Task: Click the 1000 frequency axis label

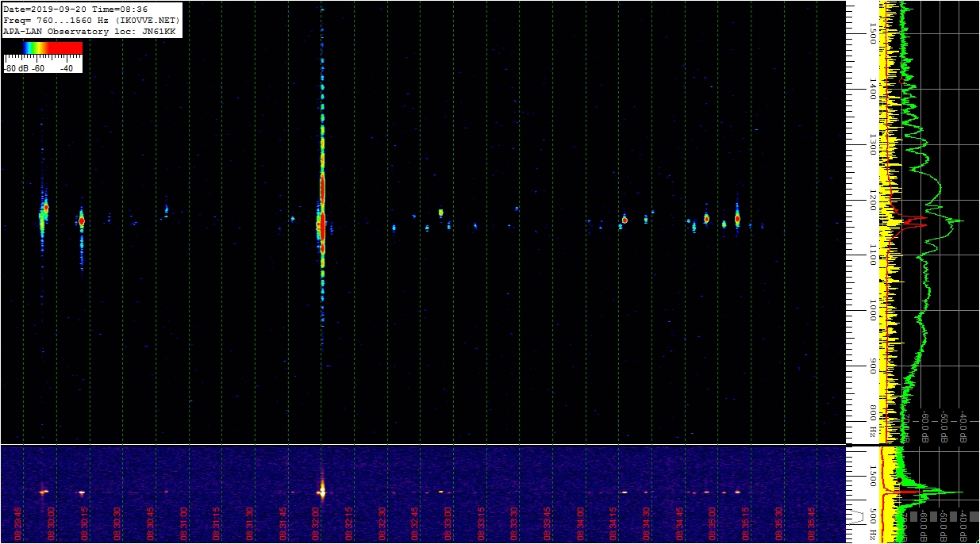Action: [x=873, y=310]
